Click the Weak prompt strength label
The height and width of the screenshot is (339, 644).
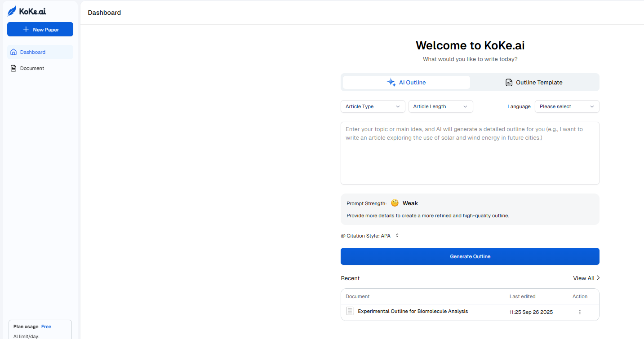[410, 203]
